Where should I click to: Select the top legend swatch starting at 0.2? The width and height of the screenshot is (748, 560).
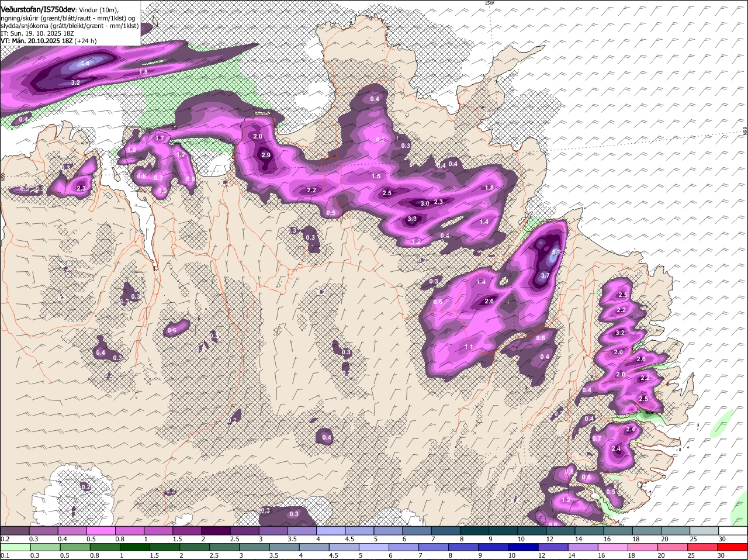click(x=15, y=530)
